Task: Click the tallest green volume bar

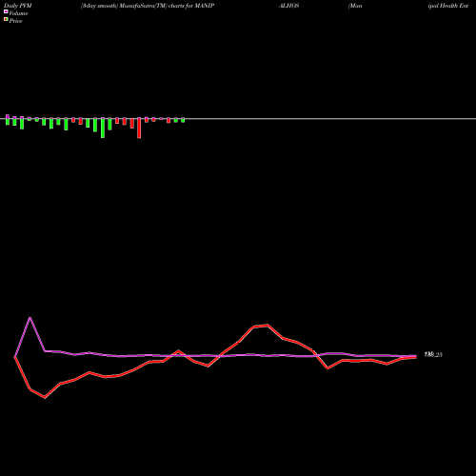Action: (103, 128)
